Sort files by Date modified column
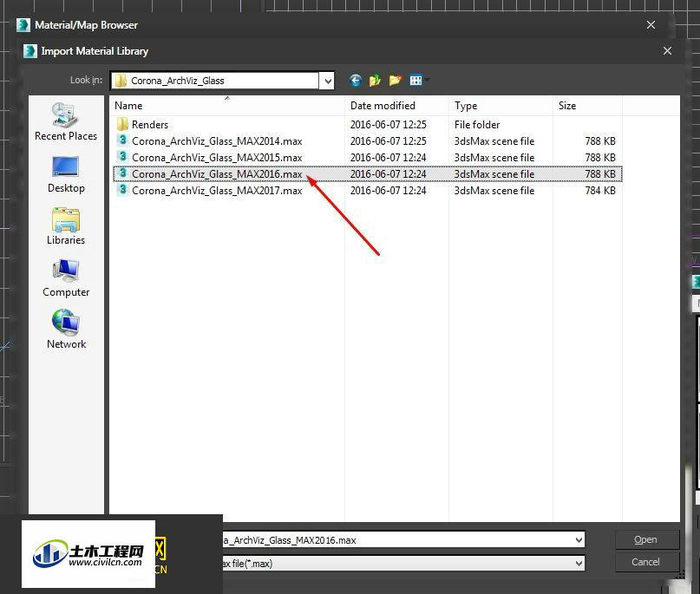The image size is (700, 594). point(396,106)
